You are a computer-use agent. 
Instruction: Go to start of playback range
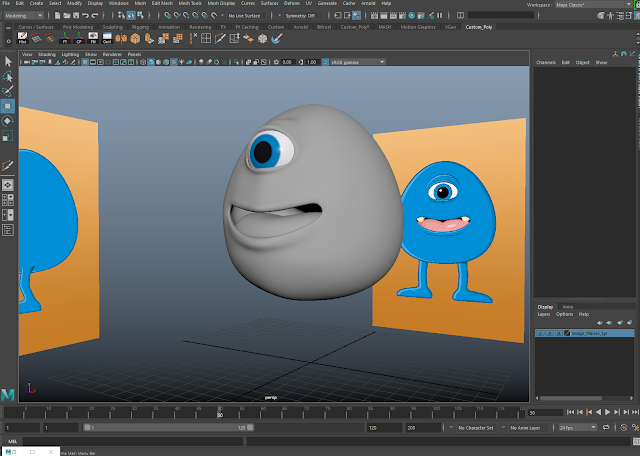(571, 412)
